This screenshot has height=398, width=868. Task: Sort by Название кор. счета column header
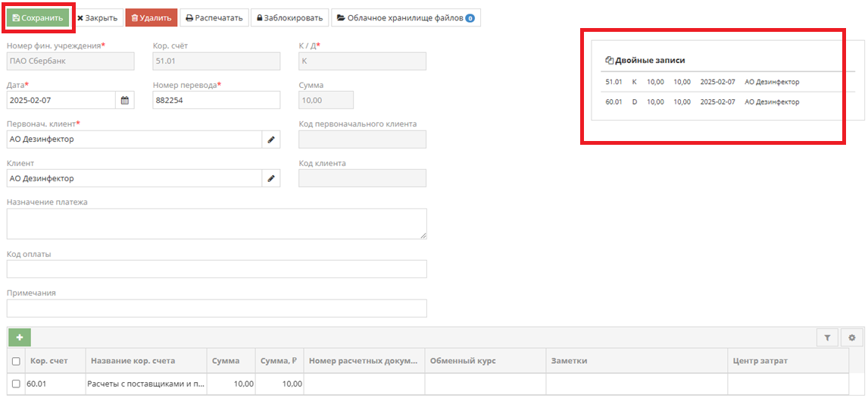click(147, 361)
